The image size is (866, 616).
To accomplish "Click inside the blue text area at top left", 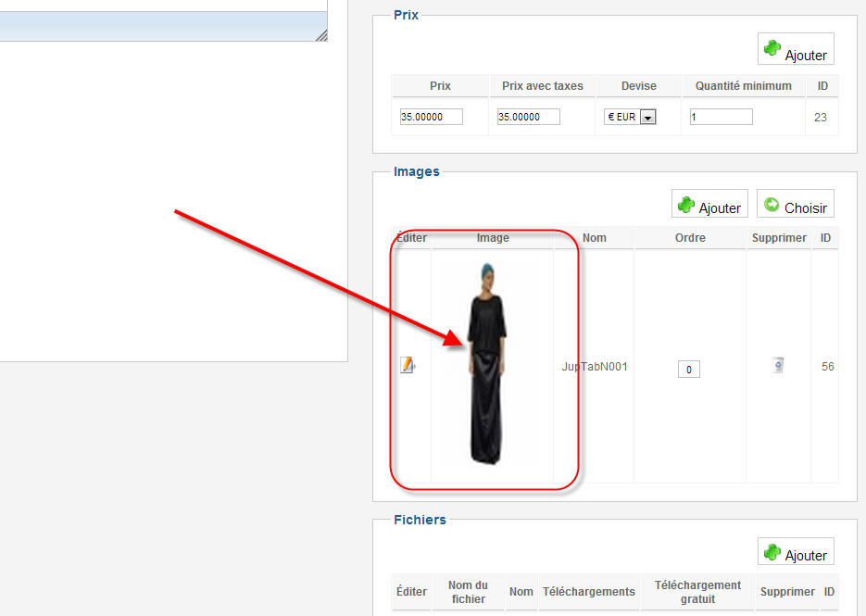I will (163, 26).
